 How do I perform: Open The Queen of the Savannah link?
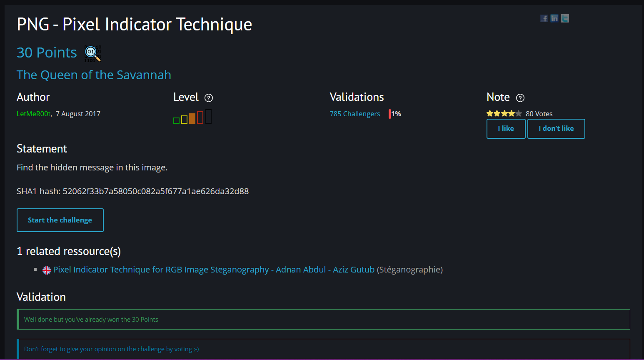(94, 75)
